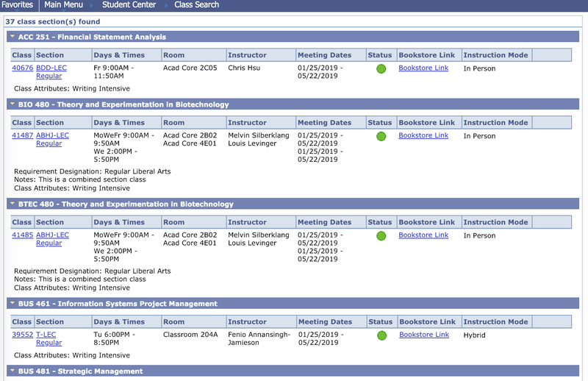Go to Main Menu in navigation bar
The image size is (588, 381).
point(62,5)
